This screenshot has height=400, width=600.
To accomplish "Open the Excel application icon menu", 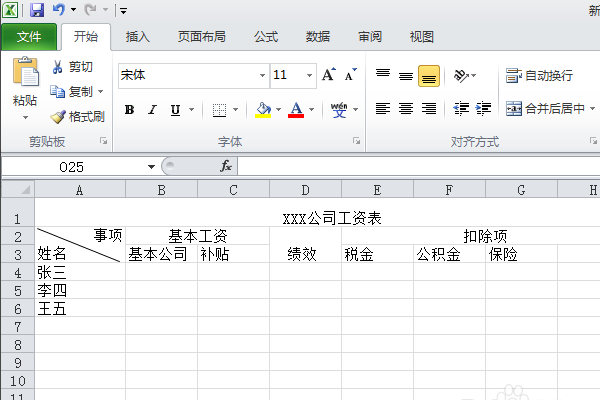I will (x=10, y=10).
